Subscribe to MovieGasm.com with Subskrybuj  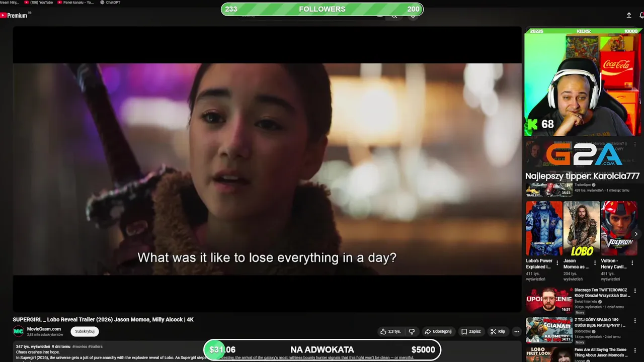pos(85,331)
